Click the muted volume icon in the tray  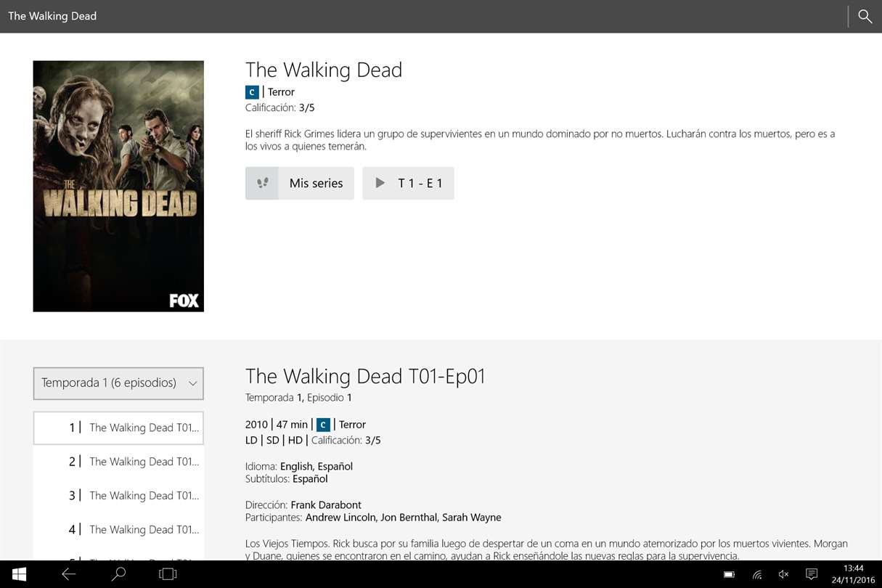pos(784,574)
